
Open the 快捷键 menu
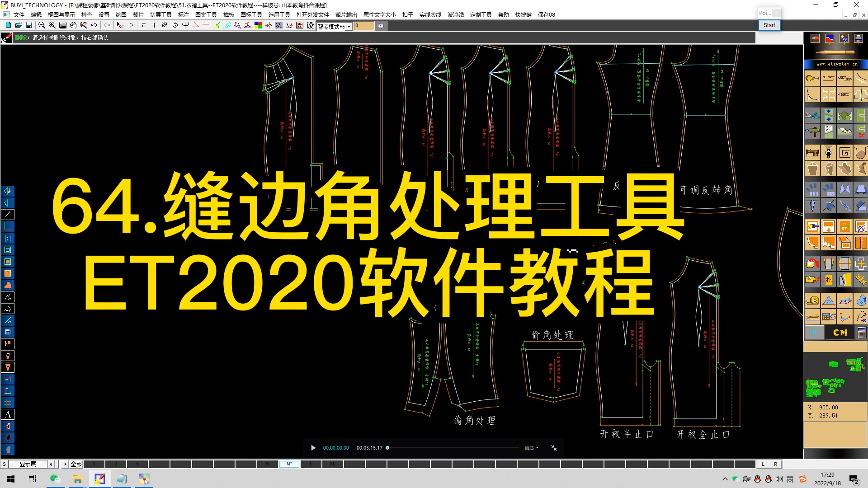524,14
